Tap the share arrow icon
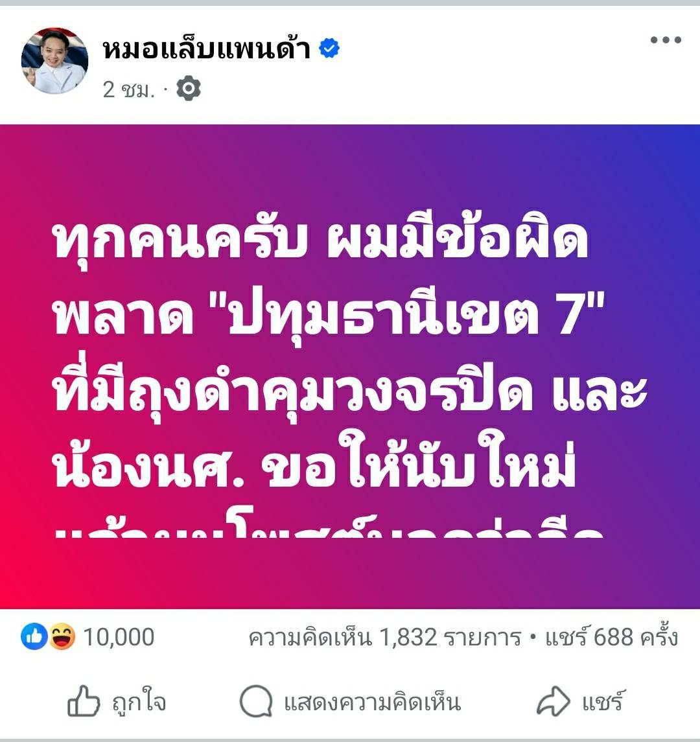 point(554,701)
